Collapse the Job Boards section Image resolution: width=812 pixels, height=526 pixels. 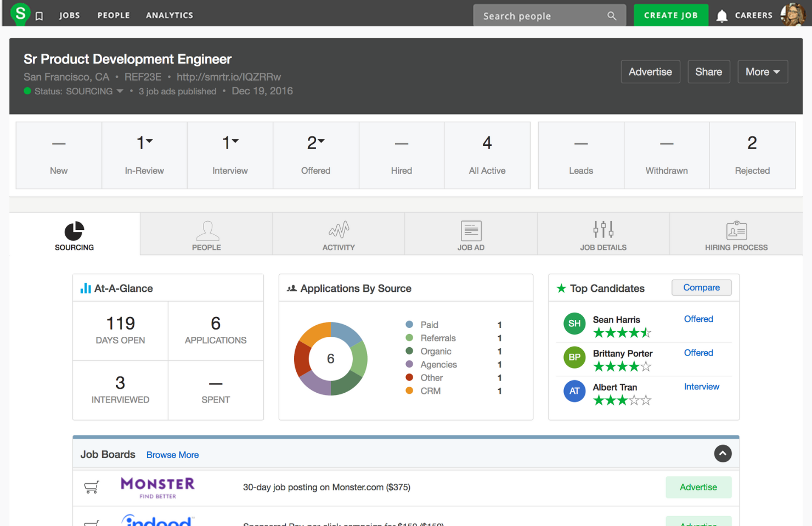723,454
